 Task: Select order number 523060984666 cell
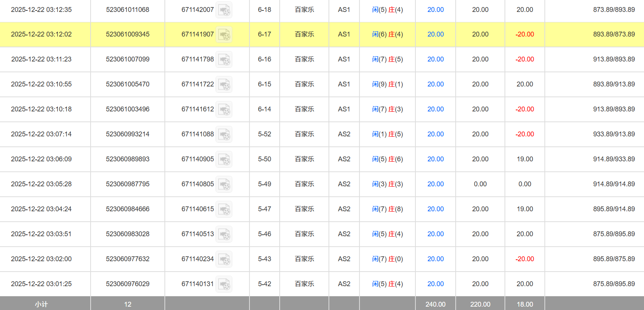[128, 209]
